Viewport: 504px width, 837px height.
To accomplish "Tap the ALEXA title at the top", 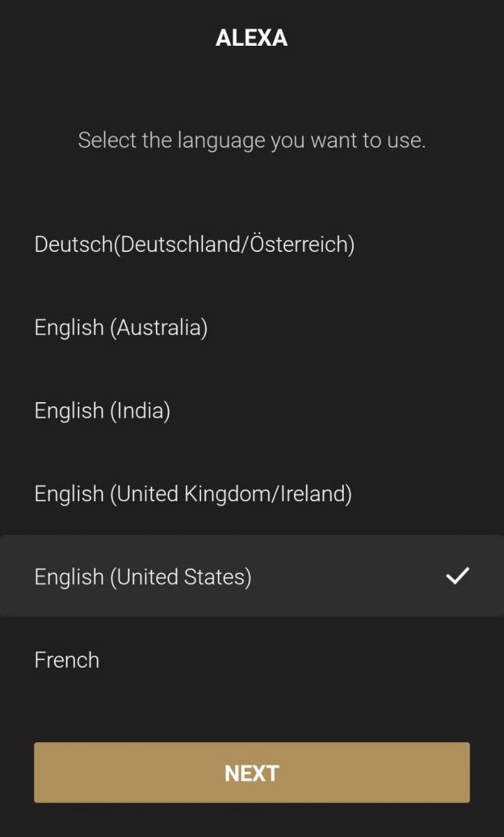I will (x=252, y=38).
